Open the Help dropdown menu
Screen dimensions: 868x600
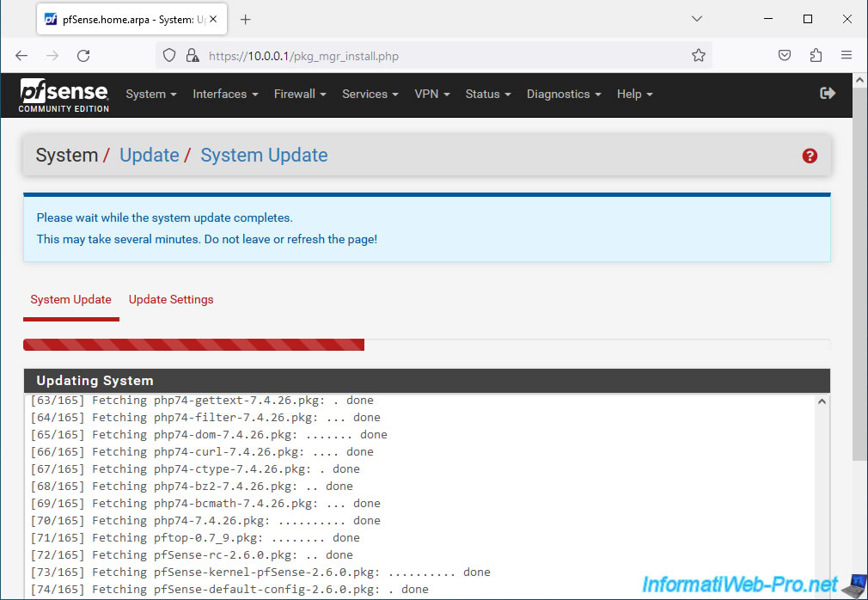pyautogui.click(x=635, y=94)
